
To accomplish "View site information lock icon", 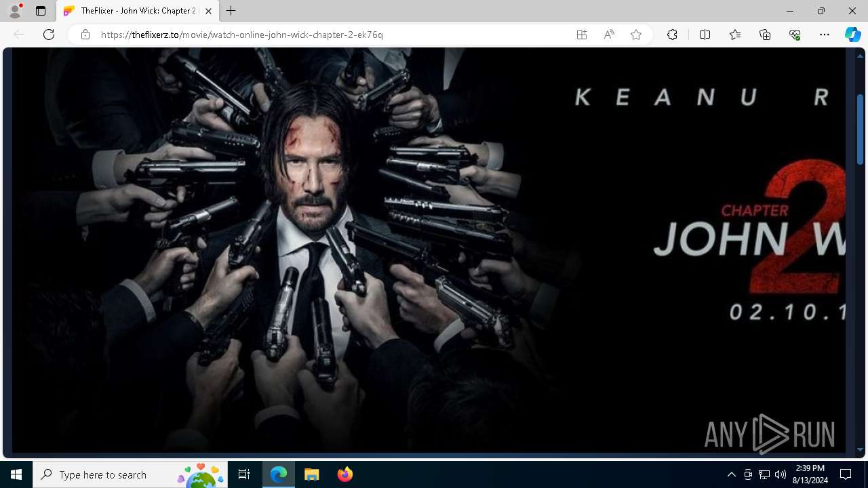I will pyautogui.click(x=85, y=35).
